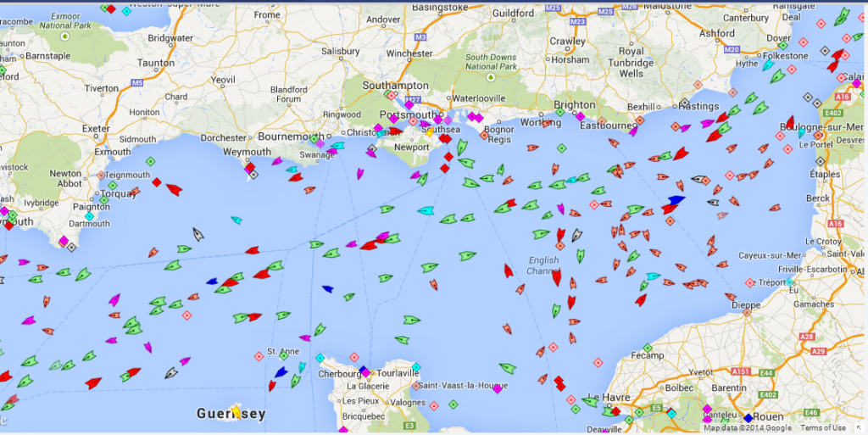The width and height of the screenshot is (868, 435).
Task: Select the yellow diamond marker near Southsea
Action: coord(430,131)
